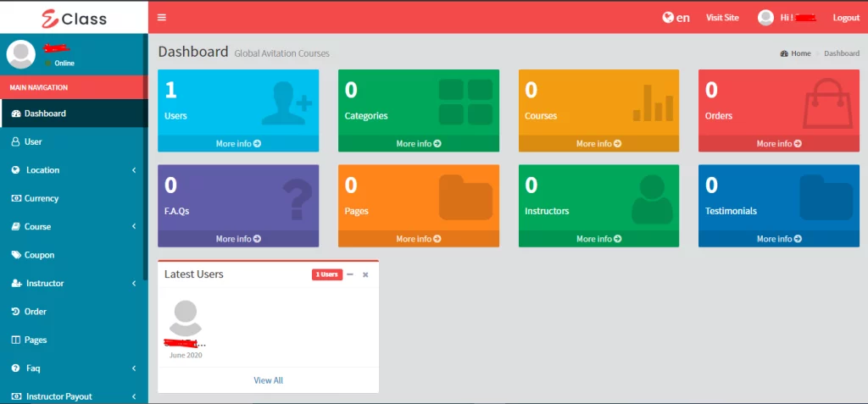Viewport: 868px width, 404px height.
Task: Click More info on Categories card
Action: [x=419, y=143]
